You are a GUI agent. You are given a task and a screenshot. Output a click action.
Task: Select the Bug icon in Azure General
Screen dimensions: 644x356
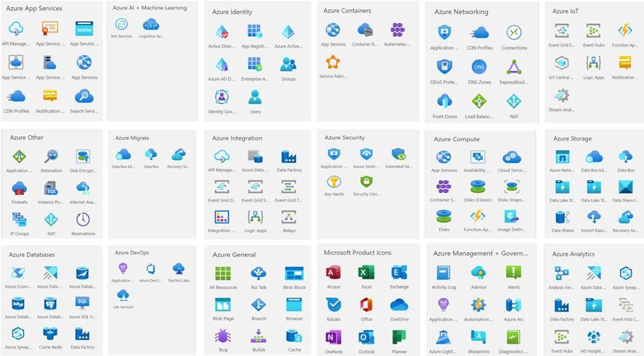click(223, 336)
